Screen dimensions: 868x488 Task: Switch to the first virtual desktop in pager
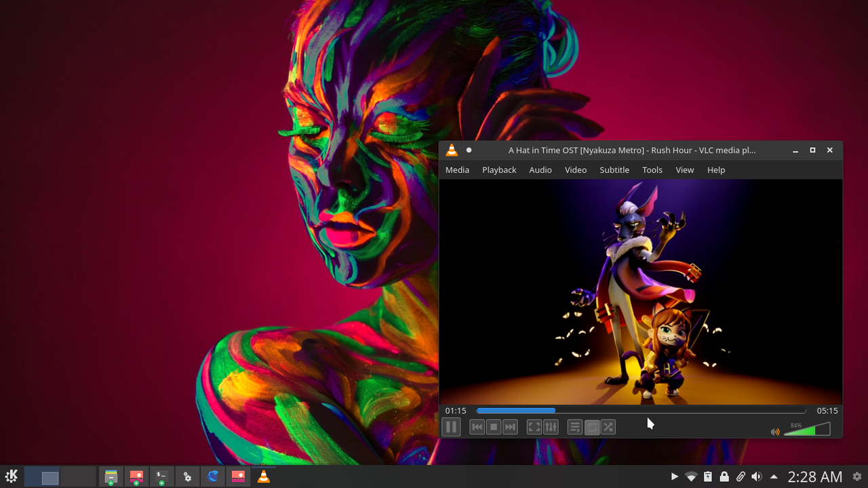[x=42, y=476]
